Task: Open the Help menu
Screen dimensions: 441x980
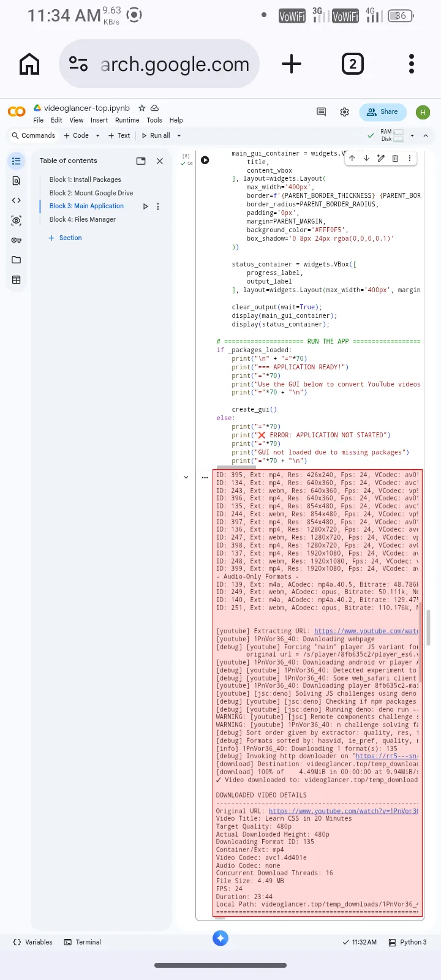Action: tap(176, 120)
